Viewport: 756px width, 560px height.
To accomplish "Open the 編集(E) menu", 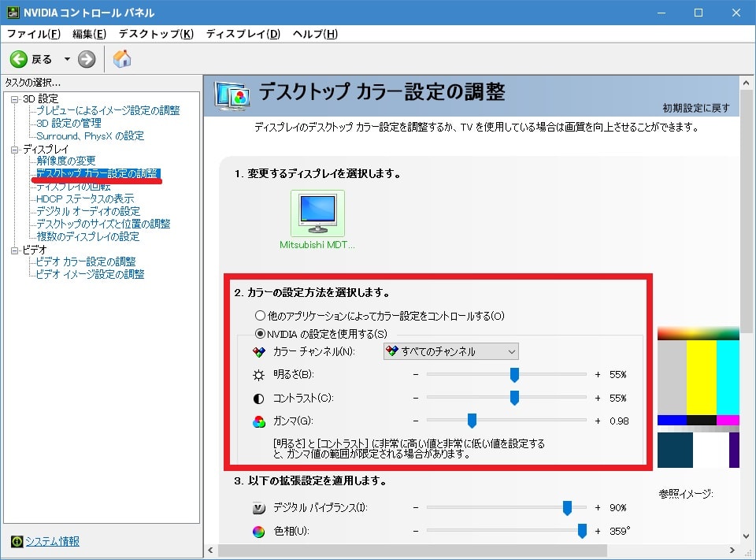I will click(x=89, y=34).
